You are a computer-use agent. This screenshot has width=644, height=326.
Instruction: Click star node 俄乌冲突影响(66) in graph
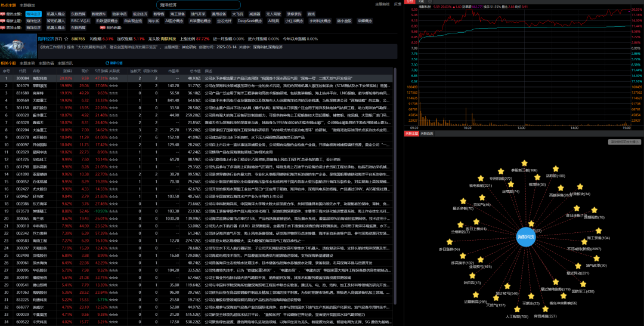(563, 296)
